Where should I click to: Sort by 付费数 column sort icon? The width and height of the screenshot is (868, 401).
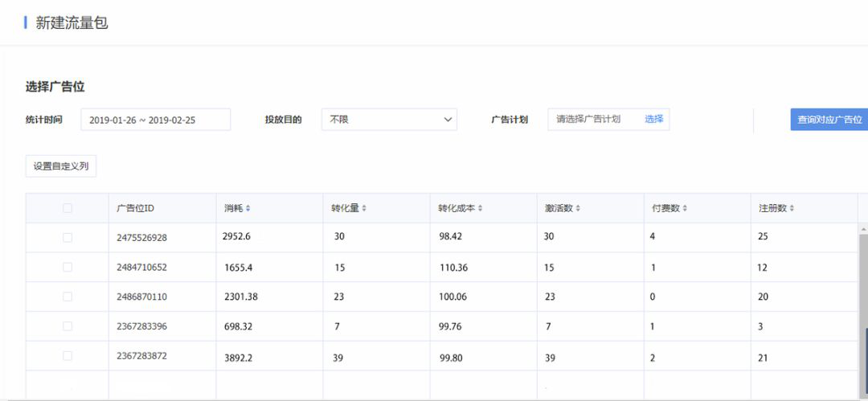(x=685, y=209)
